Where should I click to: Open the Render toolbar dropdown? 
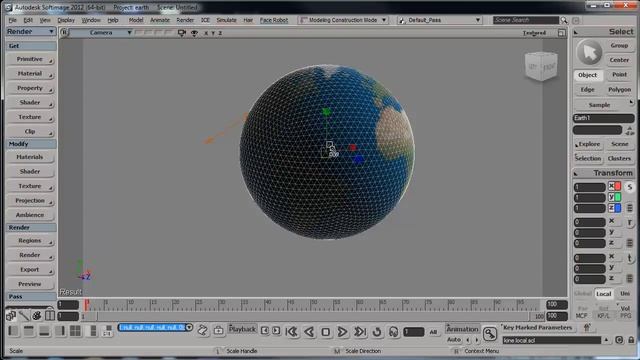pyautogui.click(x=31, y=31)
